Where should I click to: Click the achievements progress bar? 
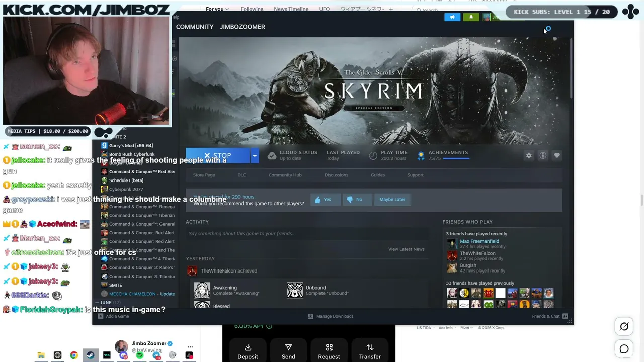click(x=456, y=159)
